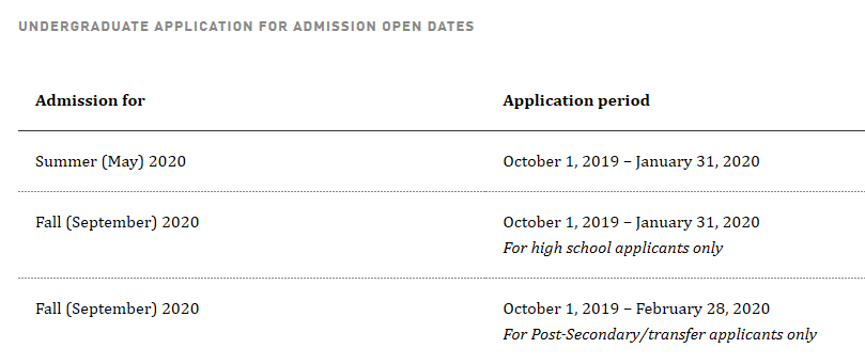Click the high school Fall application period dates
Image resolution: width=865 pixels, height=364 pixels.
pyautogui.click(x=631, y=222)
